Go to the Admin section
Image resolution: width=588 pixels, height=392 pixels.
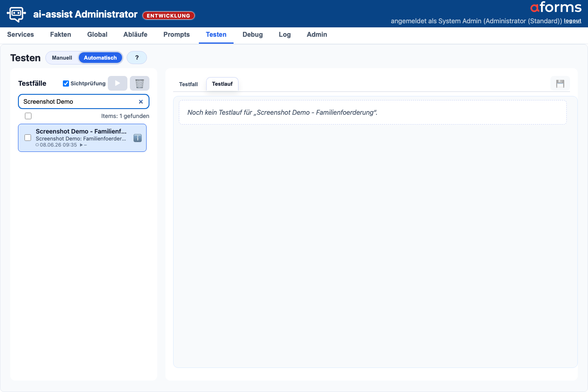coord(317,35)
